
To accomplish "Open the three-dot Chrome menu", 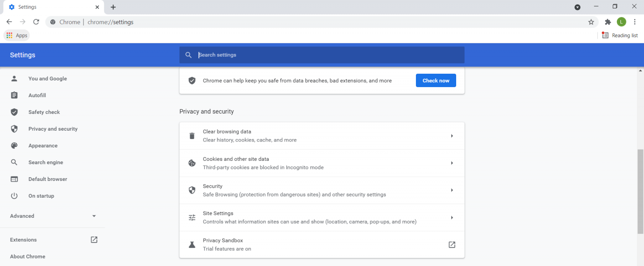I will pyautogui.click(x=635, y=21).
